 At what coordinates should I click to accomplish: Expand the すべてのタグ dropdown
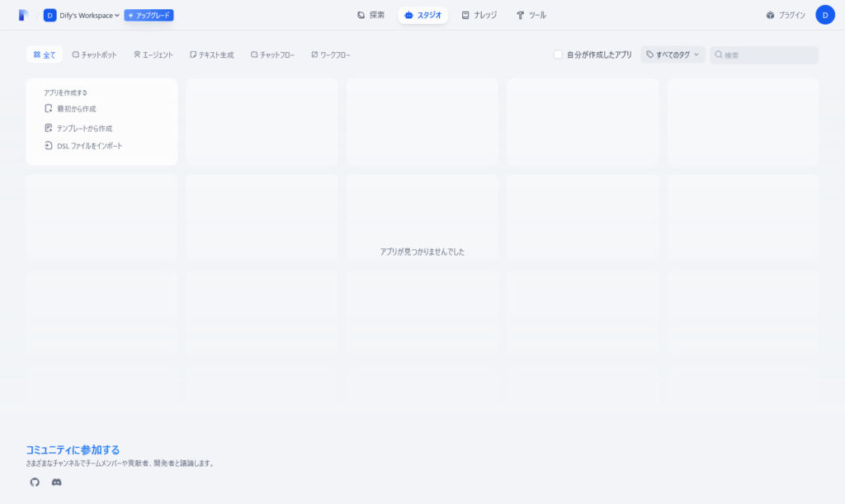[x=673, y=54]
